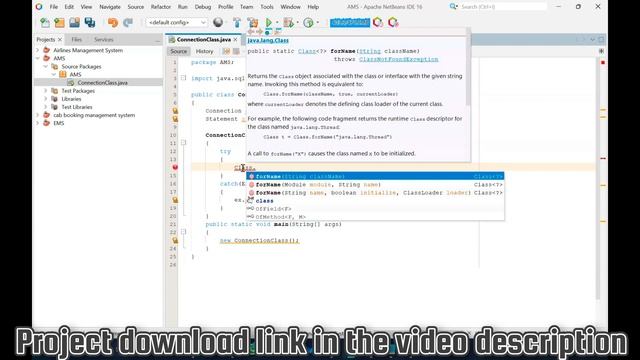Switch to the History view button
Viewport: 640px width, 360px height.
click(204, 51)
